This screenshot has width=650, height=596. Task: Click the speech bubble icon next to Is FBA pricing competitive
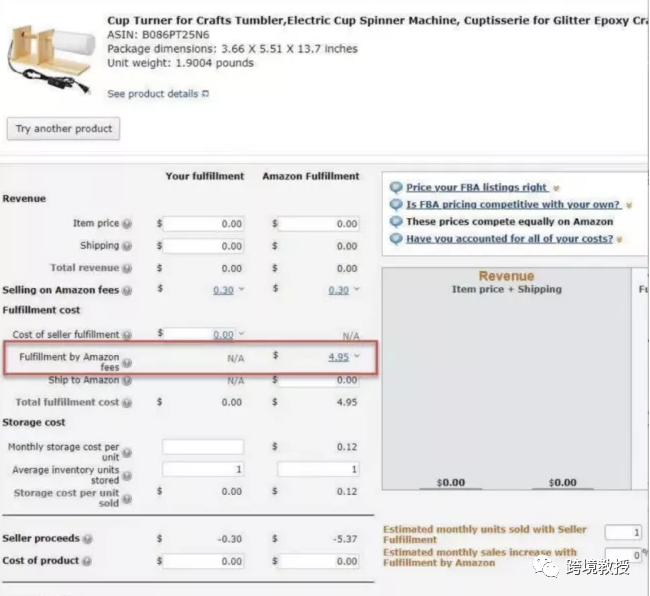tap(396, 205)
